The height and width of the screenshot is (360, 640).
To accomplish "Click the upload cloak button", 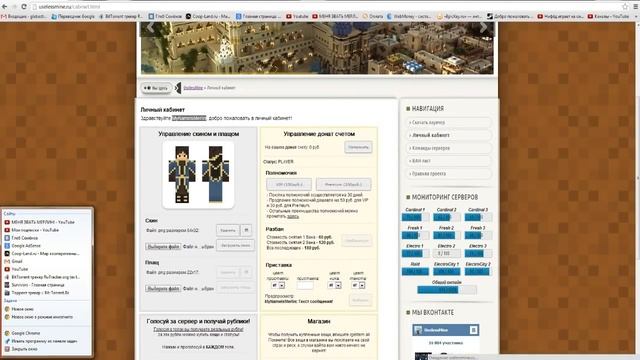I will (x=235, y=287).
